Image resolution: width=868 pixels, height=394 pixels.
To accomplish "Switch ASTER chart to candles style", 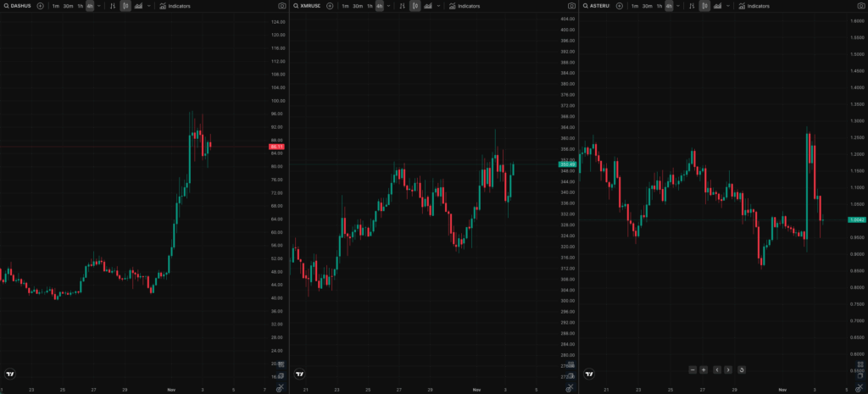I will [x=704, y=6].
